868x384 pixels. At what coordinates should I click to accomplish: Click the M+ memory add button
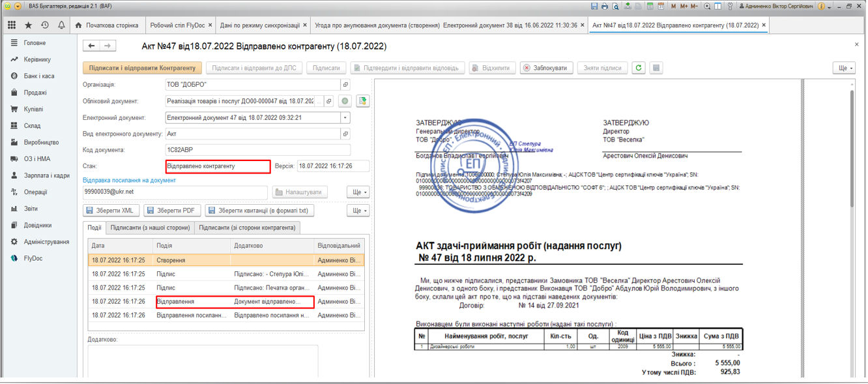(684, 7)
